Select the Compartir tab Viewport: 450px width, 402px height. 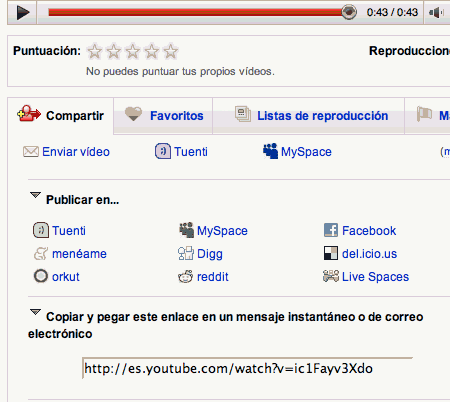point(60,116)
